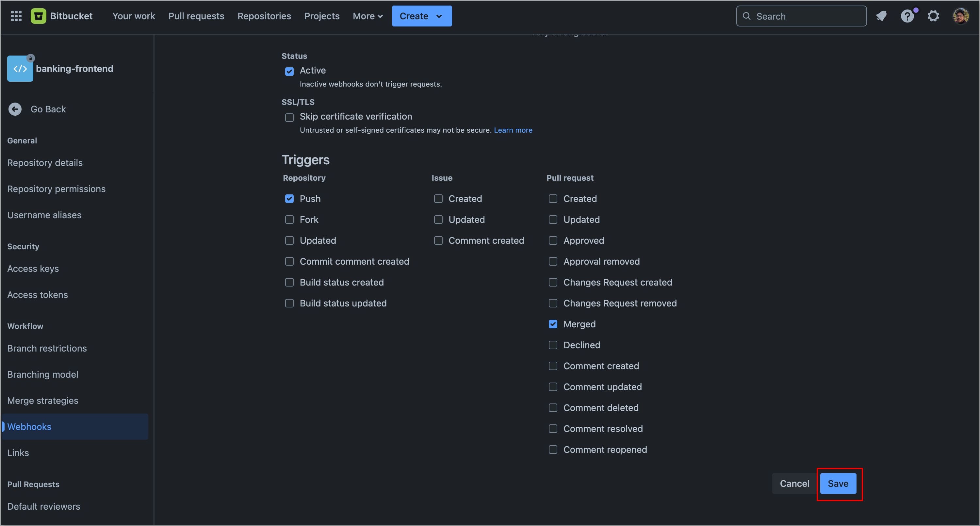Enable Skip certificate verification checkbox

pos(289,118)
